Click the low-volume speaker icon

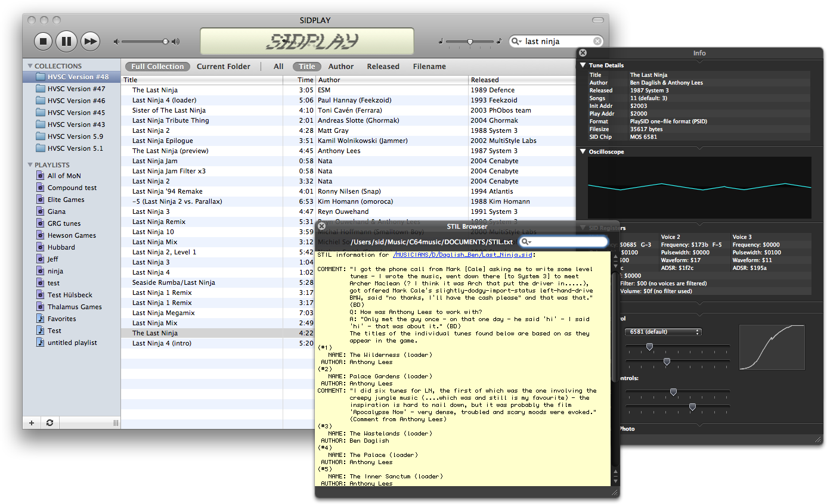[116, 42]
